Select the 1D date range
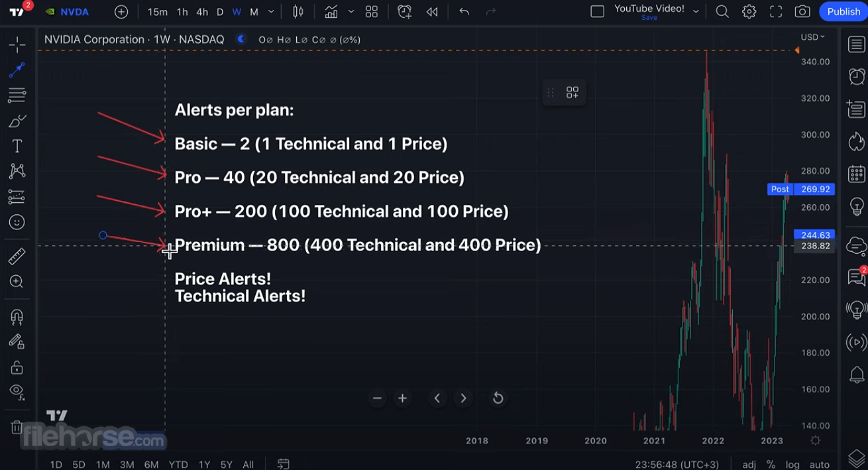The image size is (868, 470). (x=56, y=465)
